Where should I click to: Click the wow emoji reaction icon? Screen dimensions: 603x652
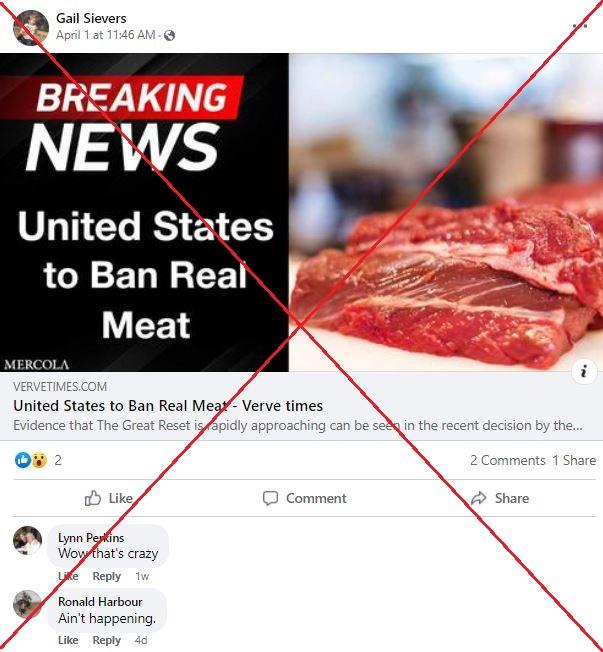point(40,460)
